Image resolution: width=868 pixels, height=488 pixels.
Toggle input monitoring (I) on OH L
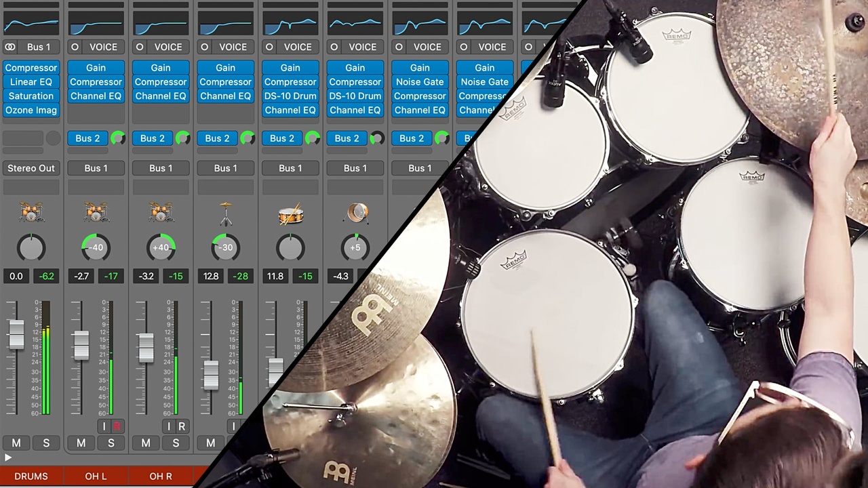coord(104,426)
